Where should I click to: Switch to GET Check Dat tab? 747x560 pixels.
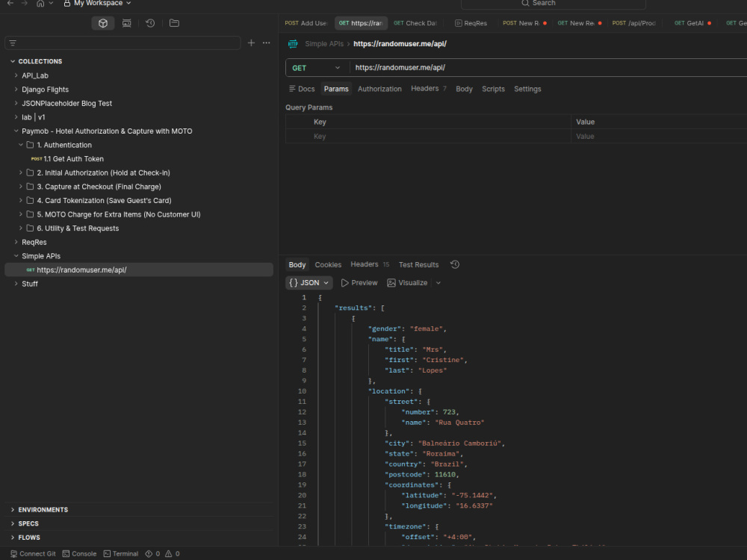415,23
